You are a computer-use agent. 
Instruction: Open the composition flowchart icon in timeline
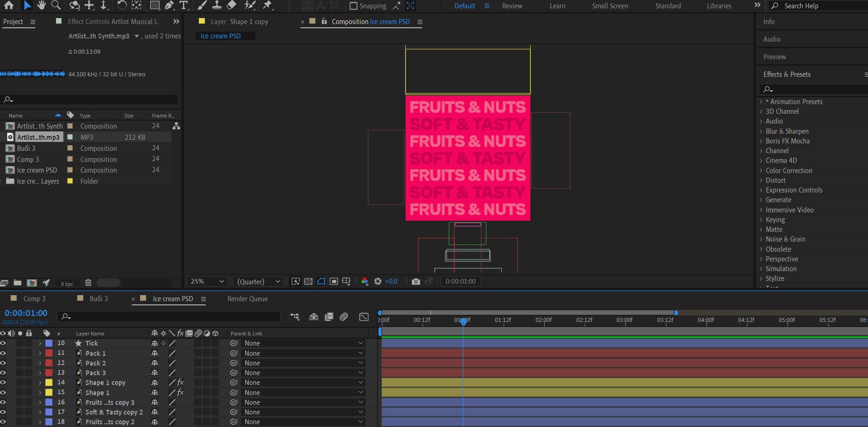click(x=294, y=316)
